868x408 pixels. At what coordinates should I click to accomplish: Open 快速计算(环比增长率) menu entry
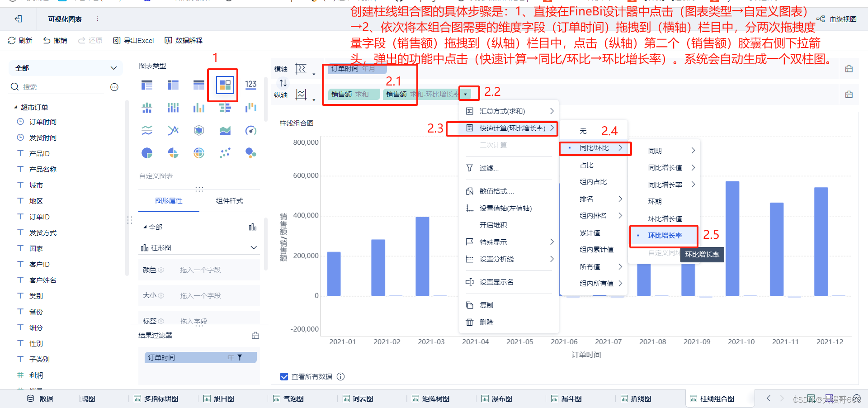click(509, 128)
